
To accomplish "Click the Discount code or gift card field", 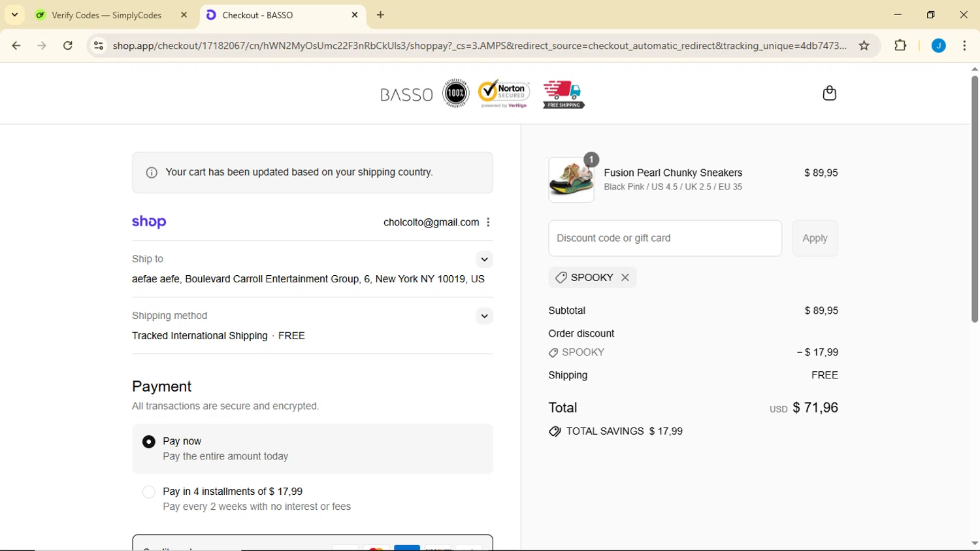I will (x=665, y=239).
